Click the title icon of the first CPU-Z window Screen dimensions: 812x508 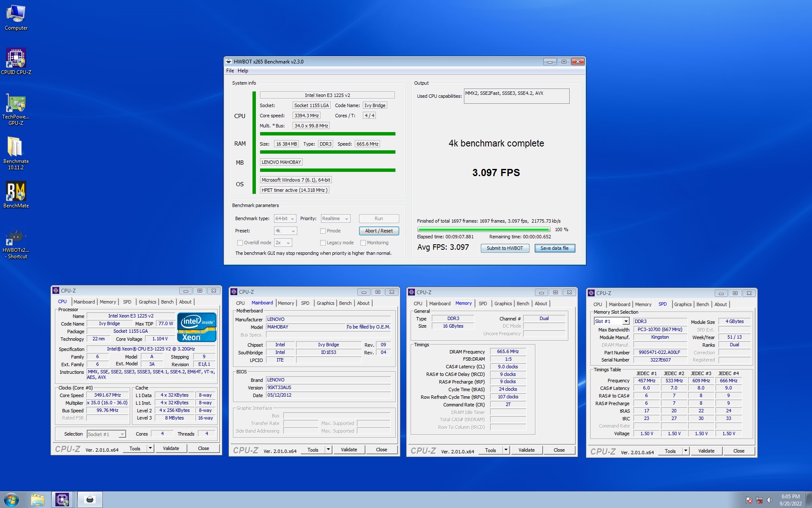[x=56, y=290]
